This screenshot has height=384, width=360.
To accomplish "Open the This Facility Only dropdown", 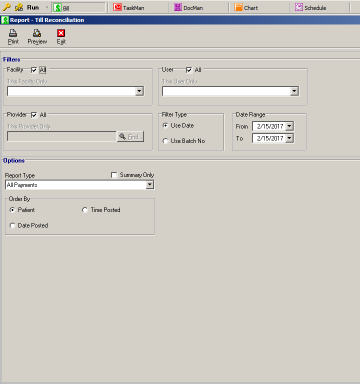I will 140,91.
